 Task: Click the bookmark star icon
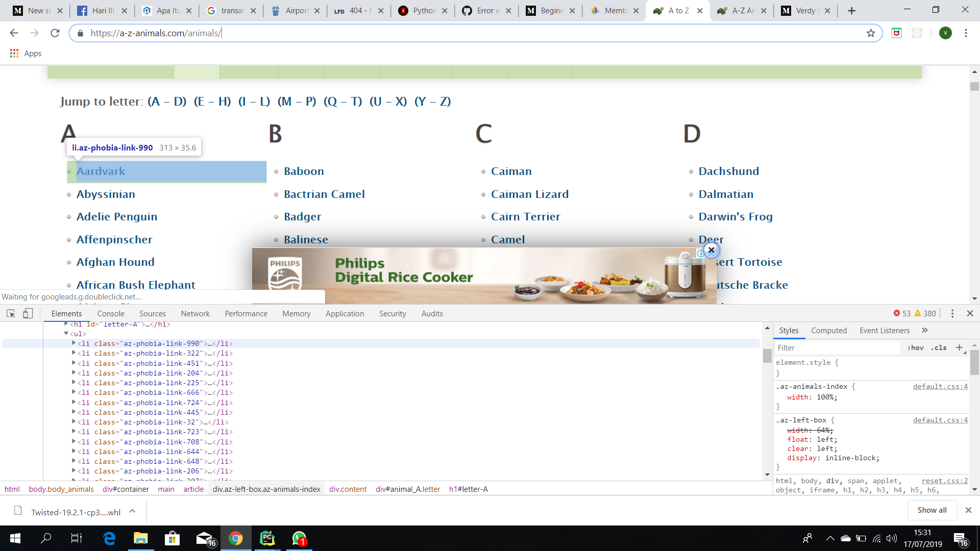[x=871, y=33]
